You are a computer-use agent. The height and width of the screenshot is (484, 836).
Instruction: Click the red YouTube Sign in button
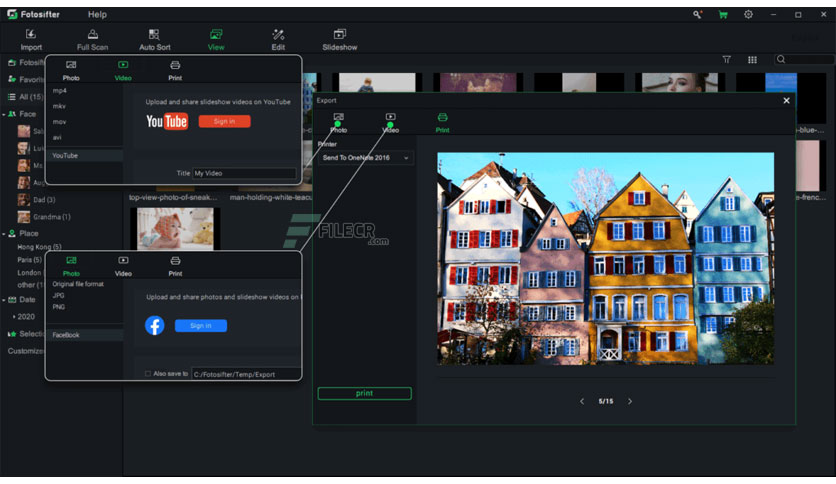pyautogui.click(x=224, y=122)
